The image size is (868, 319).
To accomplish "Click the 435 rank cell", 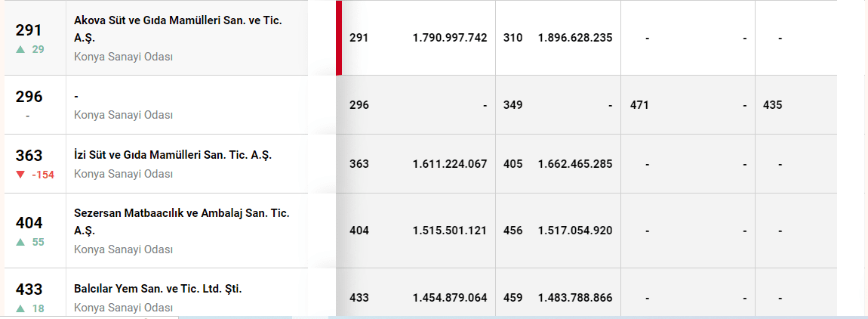I will 773,105.
